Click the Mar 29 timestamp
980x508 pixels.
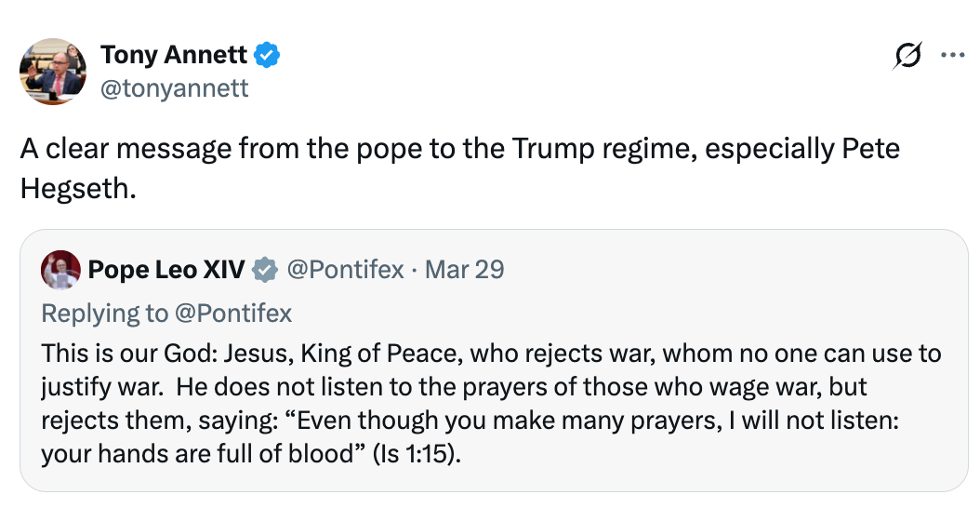(x=464, y=271)
